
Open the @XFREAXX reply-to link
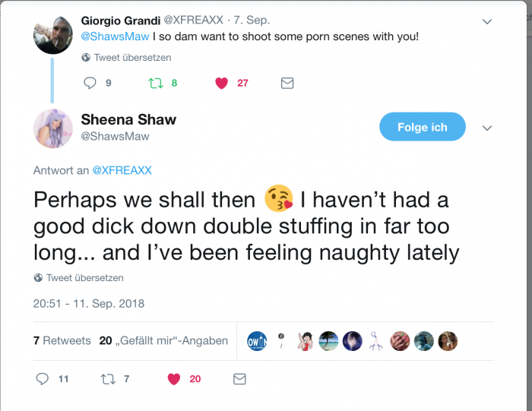point(122,170)
